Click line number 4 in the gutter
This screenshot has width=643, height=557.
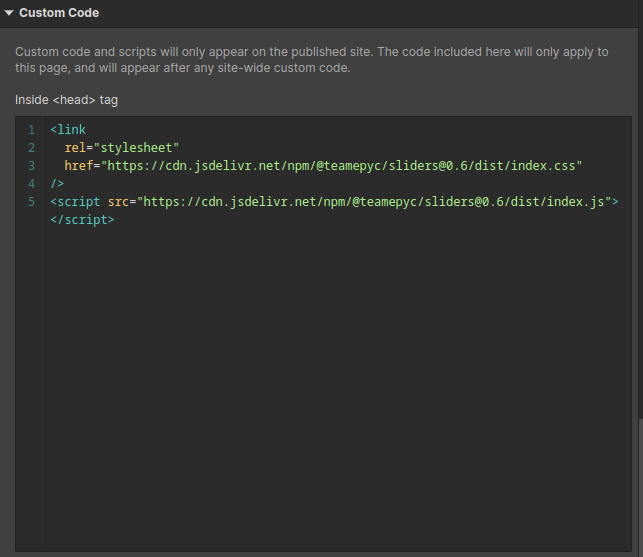click(x=32, y=184)
